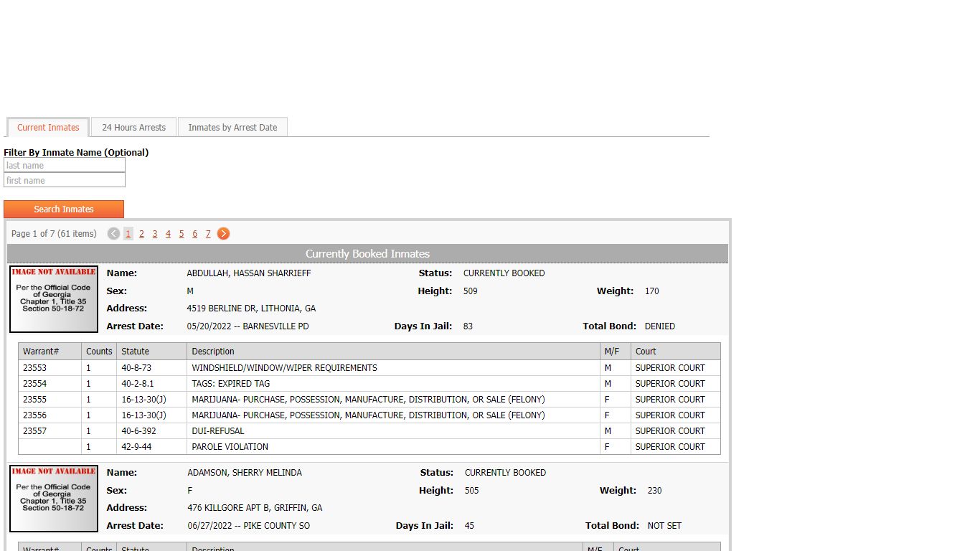Click arrest date 05/20/2022 -- BARNESVILLE PD

(x=248, y=326)
